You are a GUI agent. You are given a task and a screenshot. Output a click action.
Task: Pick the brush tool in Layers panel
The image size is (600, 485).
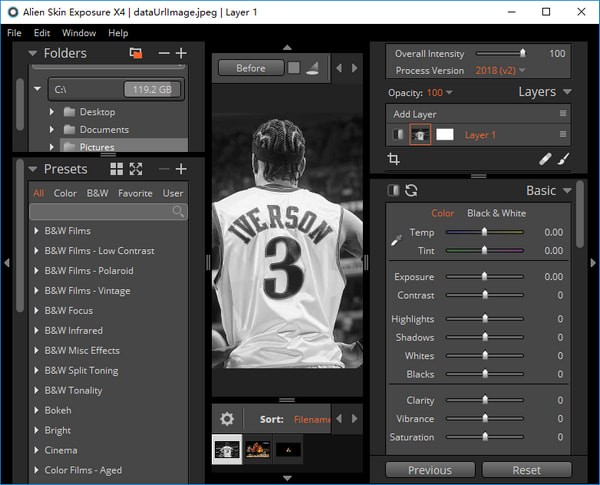point(563,158)
